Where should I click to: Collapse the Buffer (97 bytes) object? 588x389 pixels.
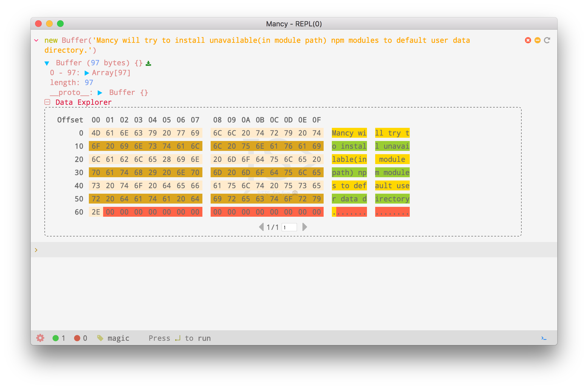tap(47, 63)
